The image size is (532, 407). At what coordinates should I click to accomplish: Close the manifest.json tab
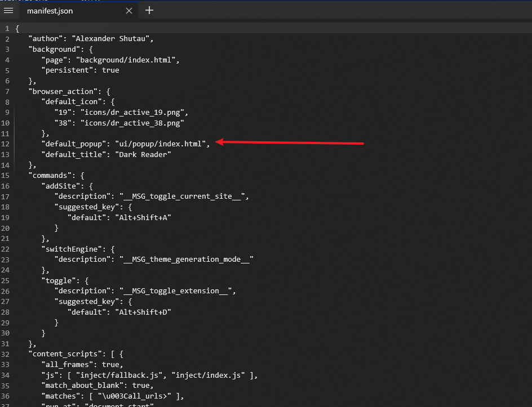tap(129, 10)
